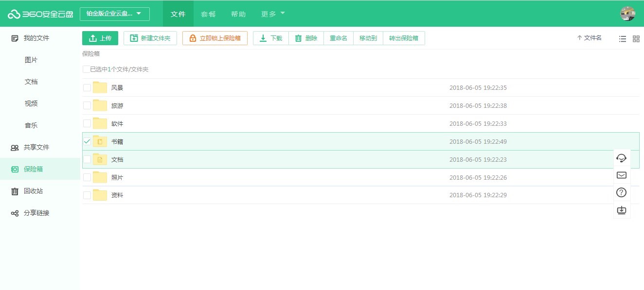Screen dimensions: 644x290
Task: Click the green 上传 upload button
Action: click(x=100, y=38)
